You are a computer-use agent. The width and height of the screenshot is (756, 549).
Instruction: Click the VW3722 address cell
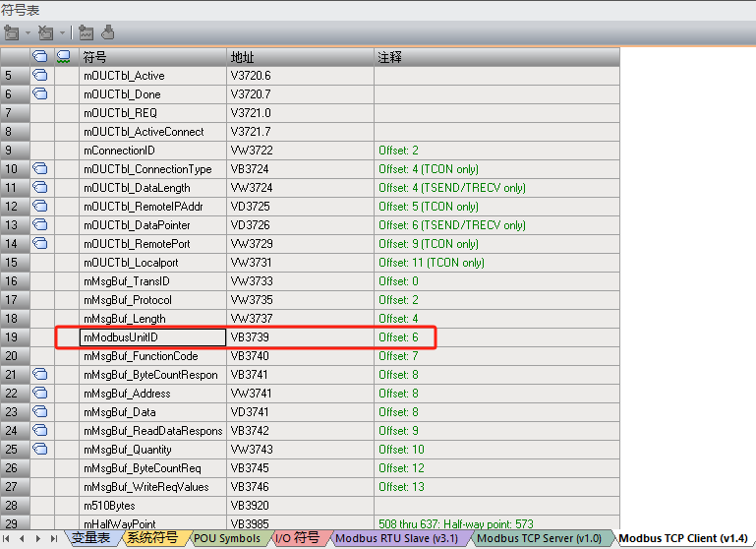click(x=301, y=150)
